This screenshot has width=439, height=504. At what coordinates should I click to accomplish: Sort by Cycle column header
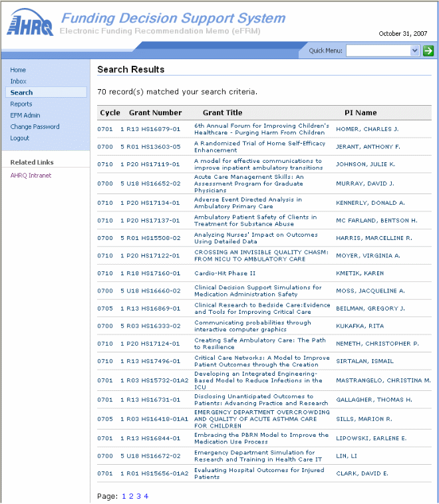(x=110, y=113)
